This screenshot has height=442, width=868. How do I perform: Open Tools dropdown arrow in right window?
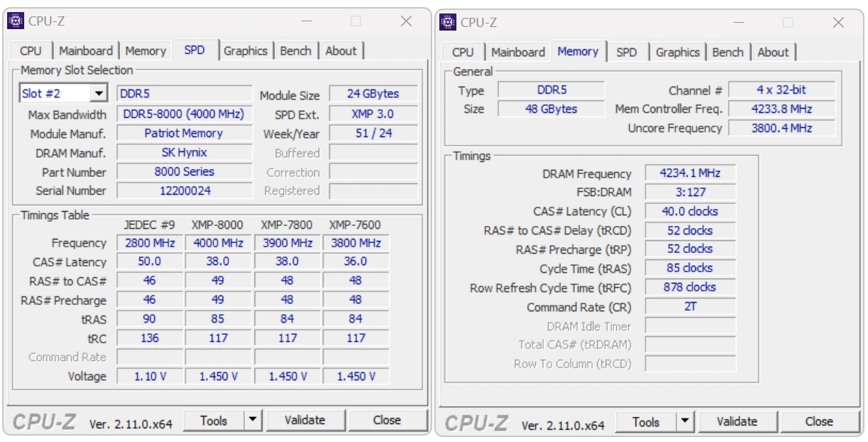point(685,421)
